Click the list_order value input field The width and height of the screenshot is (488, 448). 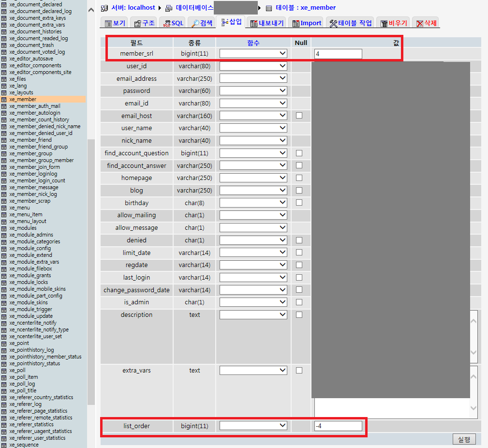(x=338, y=426)
